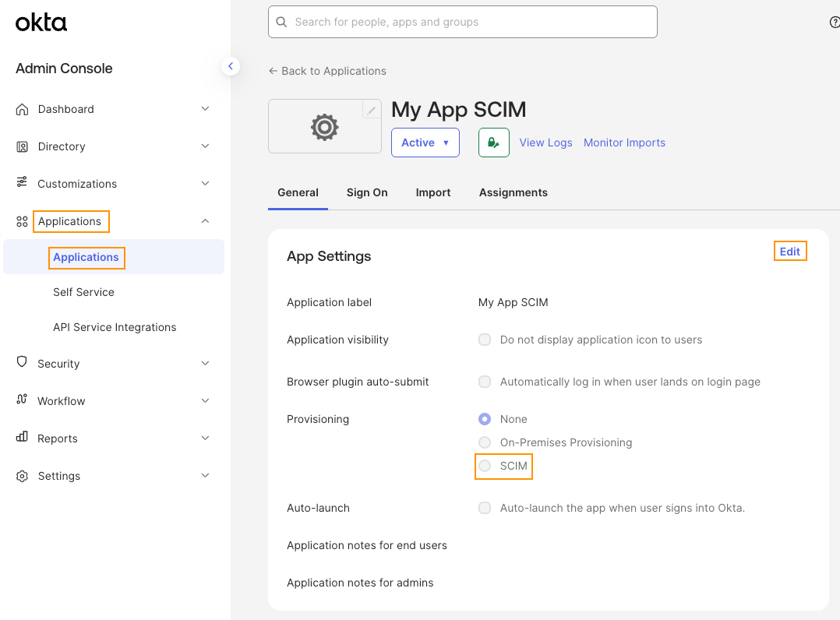This screenshot has height=620, width=840.
Task: Click the app logo pencil edit icon
Action: (371, 111)
